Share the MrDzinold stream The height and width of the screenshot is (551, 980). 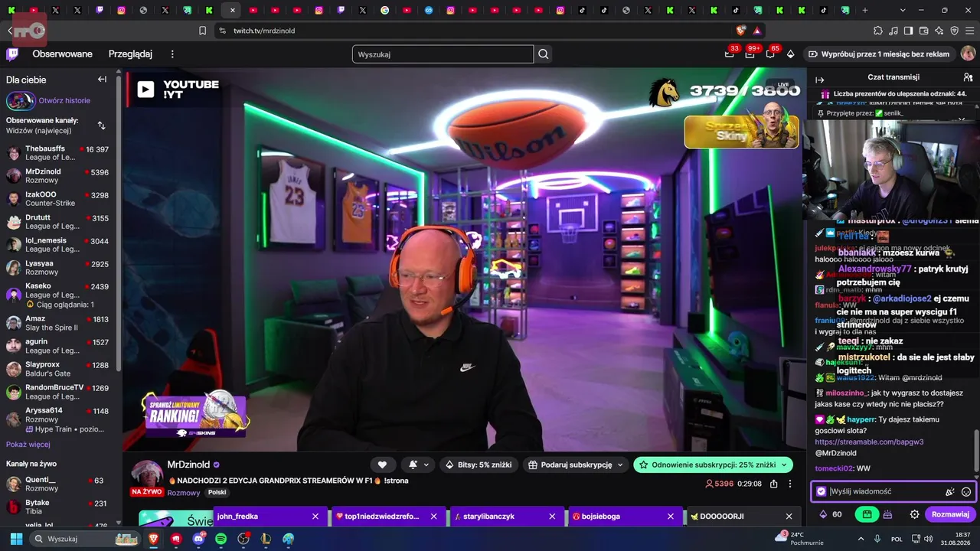774,484
